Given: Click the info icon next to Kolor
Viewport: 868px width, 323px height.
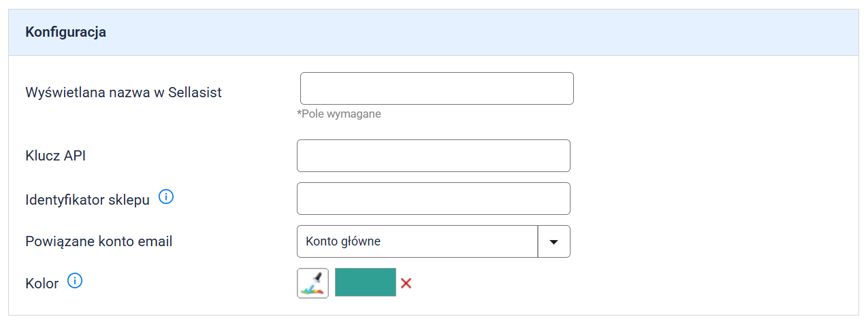Looking at the screenshot, I should [75, 280].
